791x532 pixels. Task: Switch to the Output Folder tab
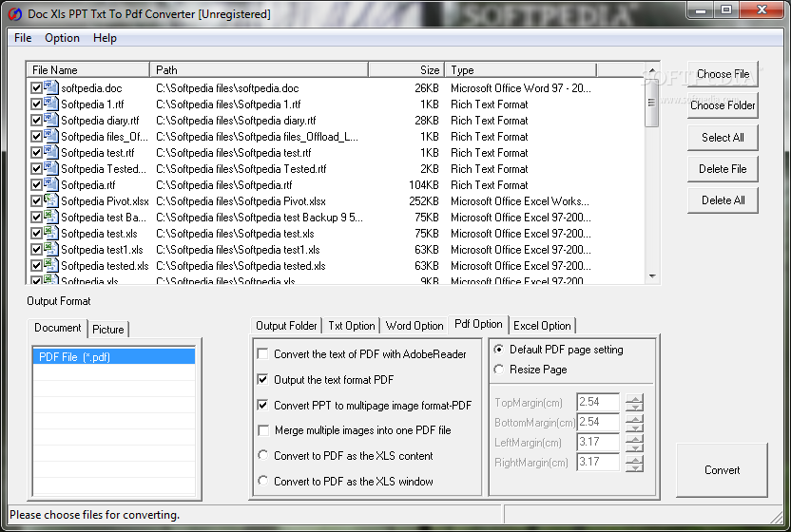(286, 326)
